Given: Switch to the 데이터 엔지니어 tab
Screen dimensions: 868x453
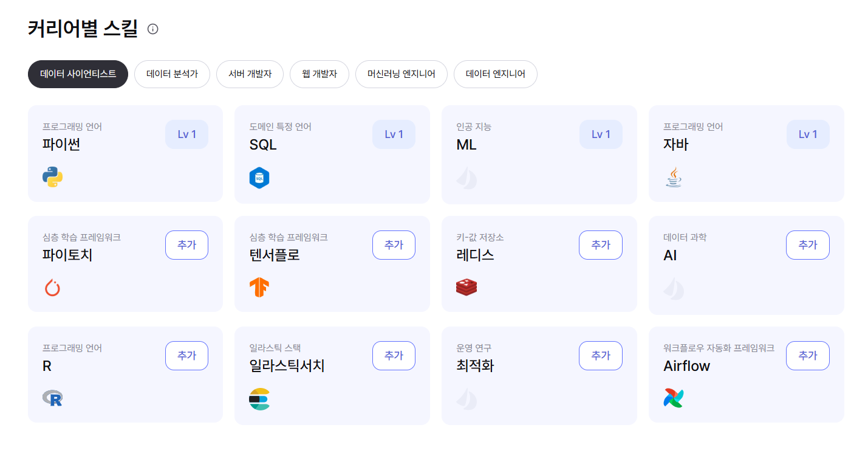Looking at the screenshot, I should (x=495, y=74).
